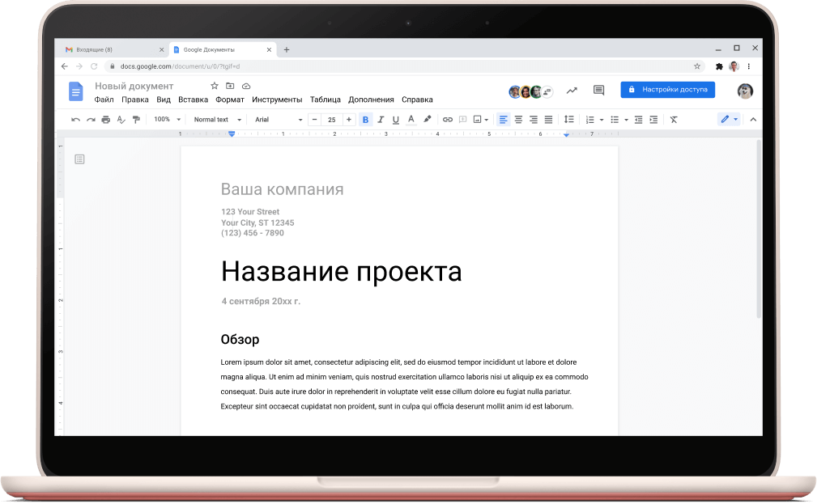The height and width of the screenshot is (504, 817).
Task: Open the Вставка menu
Action: click(x=193, y=100)
